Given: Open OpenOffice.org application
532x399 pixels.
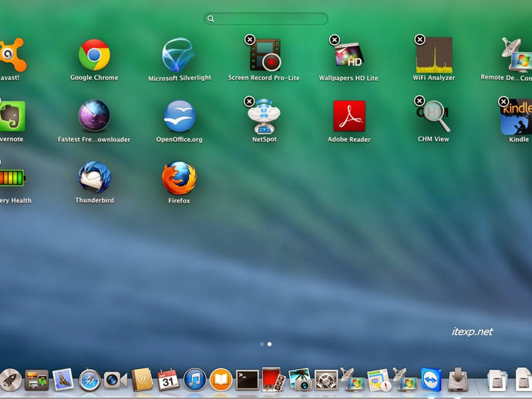Looking at the screenshot, I should 180,116.
